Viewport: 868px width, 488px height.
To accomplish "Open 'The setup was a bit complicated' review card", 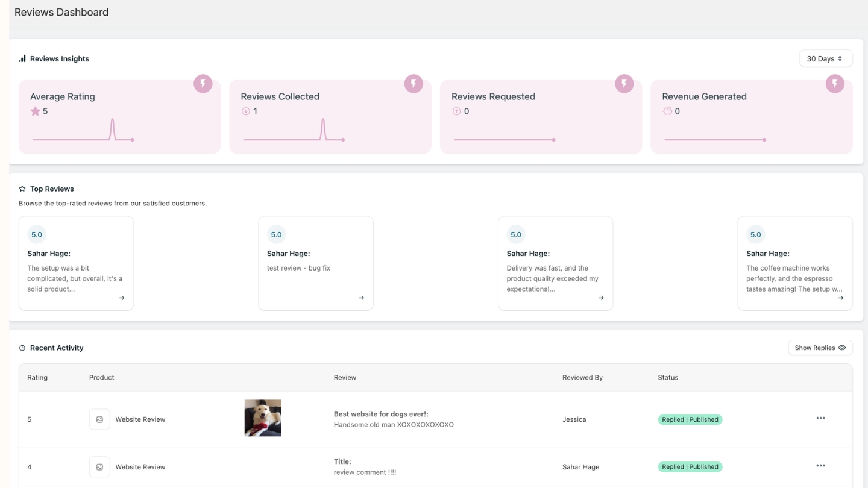I will click(76, 263).
